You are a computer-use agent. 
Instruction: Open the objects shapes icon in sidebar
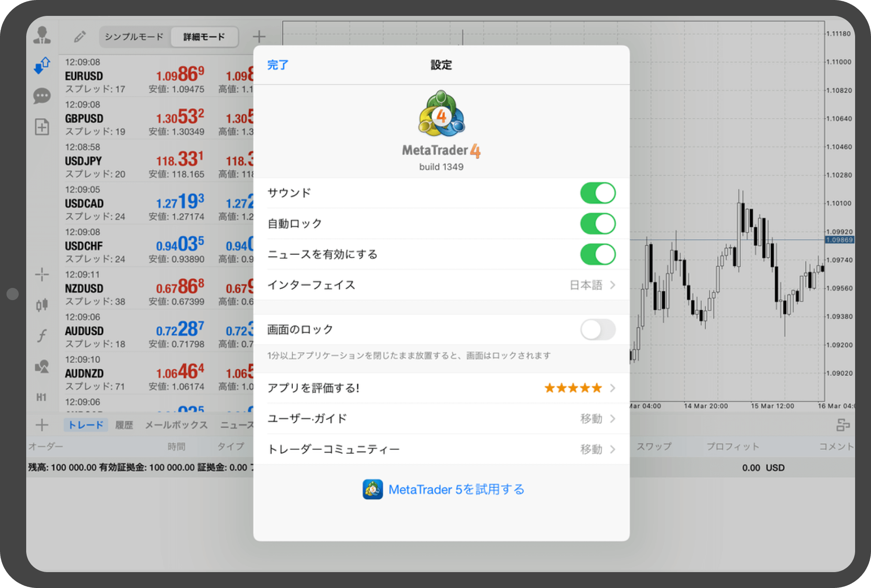tap(42, 366)
